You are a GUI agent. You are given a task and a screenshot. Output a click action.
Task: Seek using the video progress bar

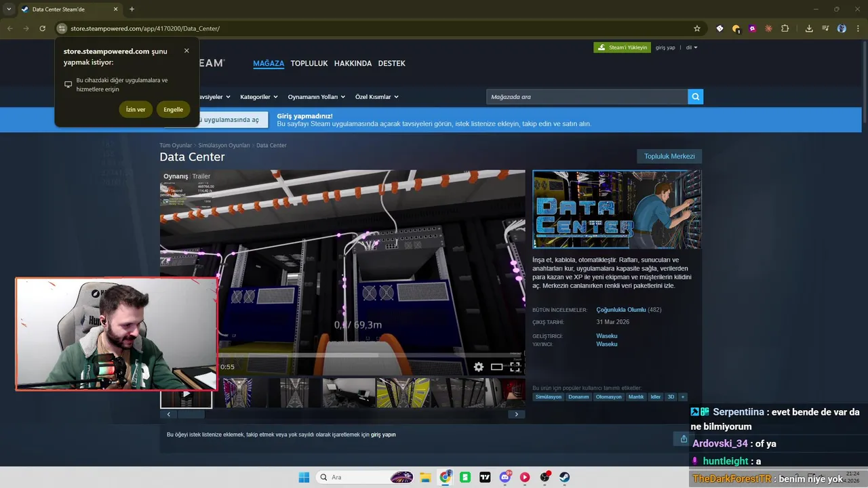point(370,354)
